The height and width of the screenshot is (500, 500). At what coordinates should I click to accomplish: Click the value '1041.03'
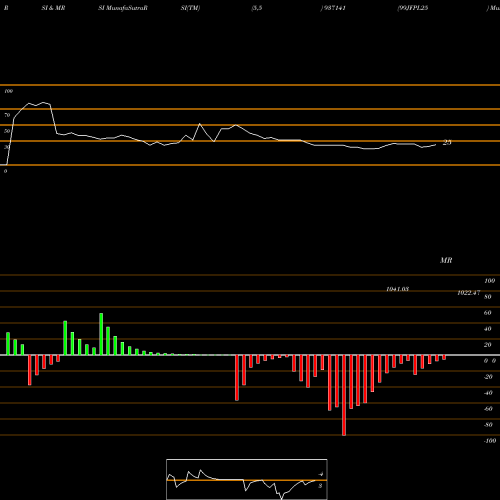pos(397,289)
